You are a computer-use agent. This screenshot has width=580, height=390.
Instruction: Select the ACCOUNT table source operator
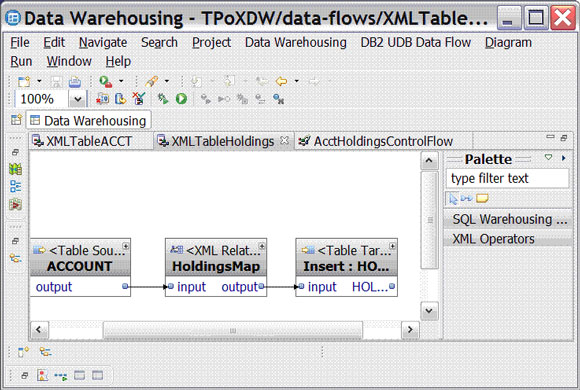tap(80, 267)
